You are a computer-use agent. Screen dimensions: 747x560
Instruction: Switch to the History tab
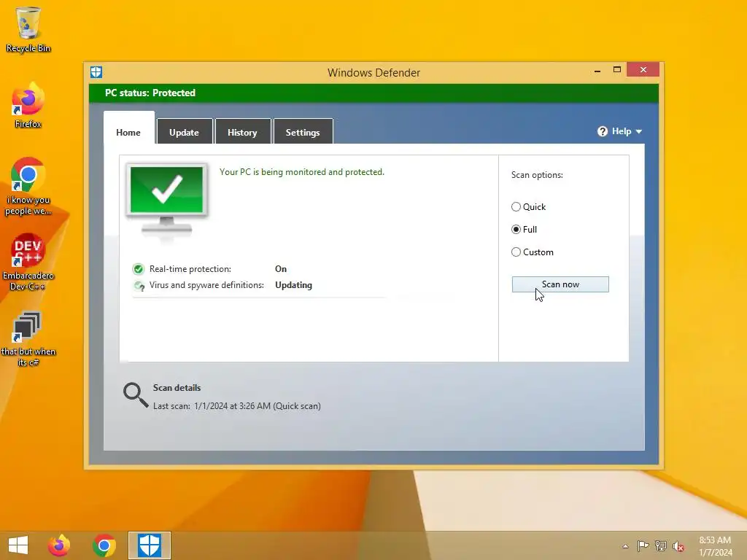tap(242, 132)
